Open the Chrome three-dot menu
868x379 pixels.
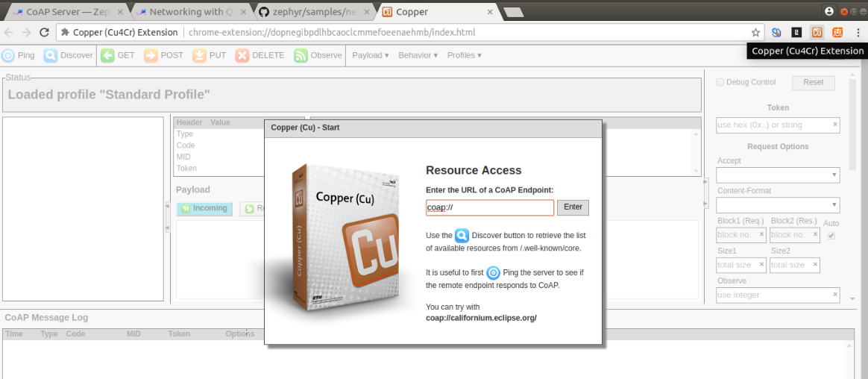pyautogui.click(x=858, y=33)
